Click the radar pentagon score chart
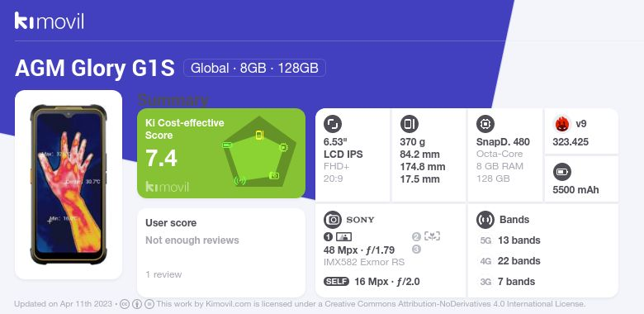The height and width of the screenshot is (314, 644). (x=259, y=151)
